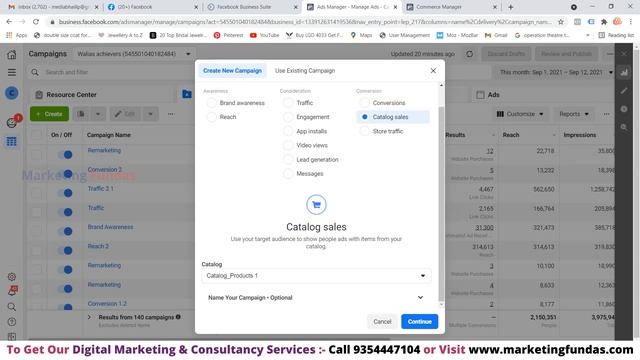Click the Facebook home icon in sidebar

tap(12, 54)
